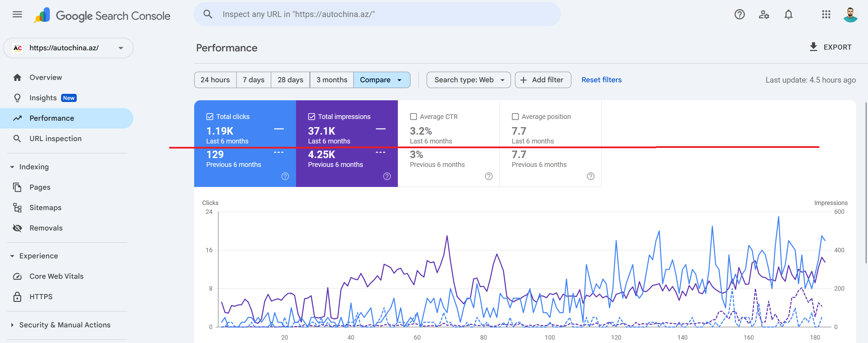Click help icon on Total clicks card
Image resolution: width=868 pixels, height=343 pixels.
point(285,176)
